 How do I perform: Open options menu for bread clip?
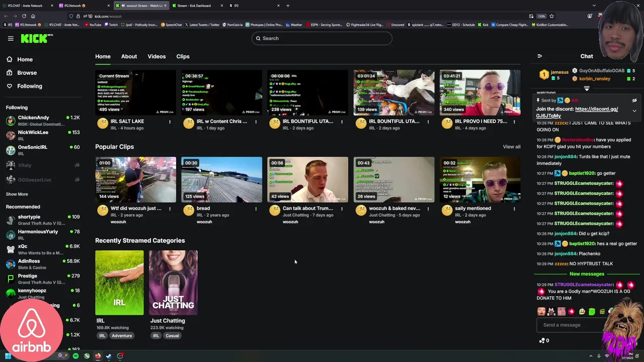(x=256, y=209)
